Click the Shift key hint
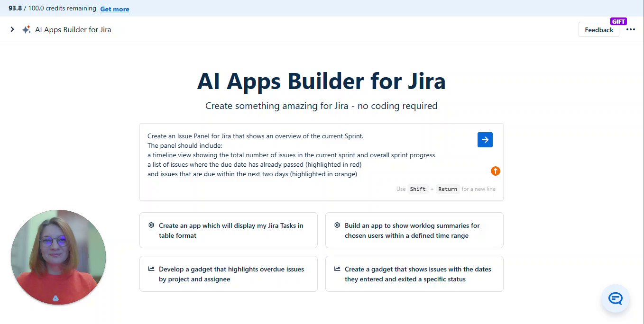The width and height of the screenshot is (644, 324). point(418,189)
